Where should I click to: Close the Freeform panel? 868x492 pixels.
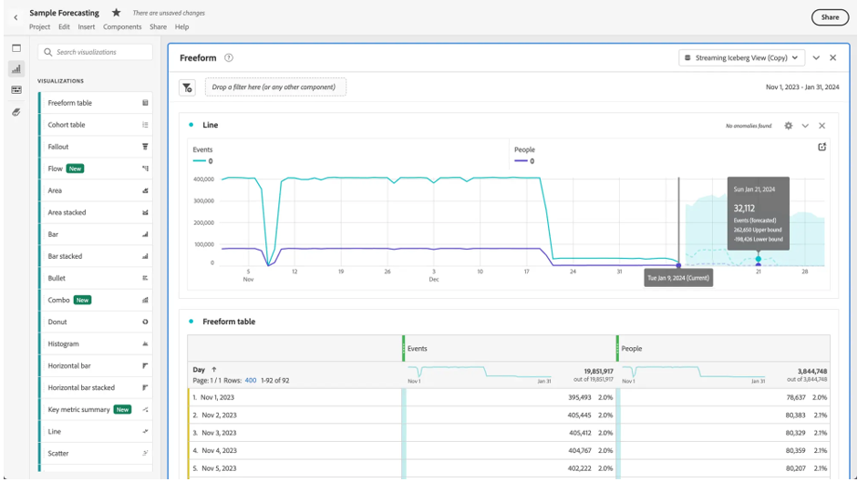[x=832, y=57]
